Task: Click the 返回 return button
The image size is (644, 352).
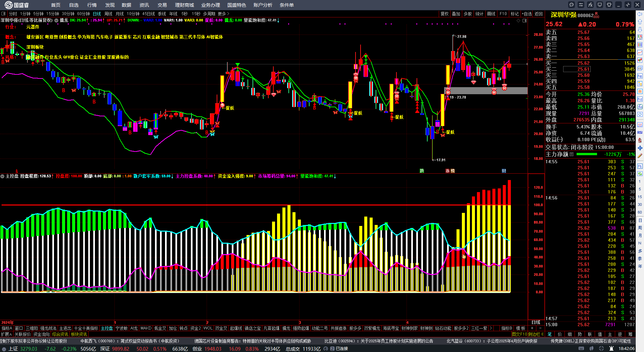Action: pos(539,14)
